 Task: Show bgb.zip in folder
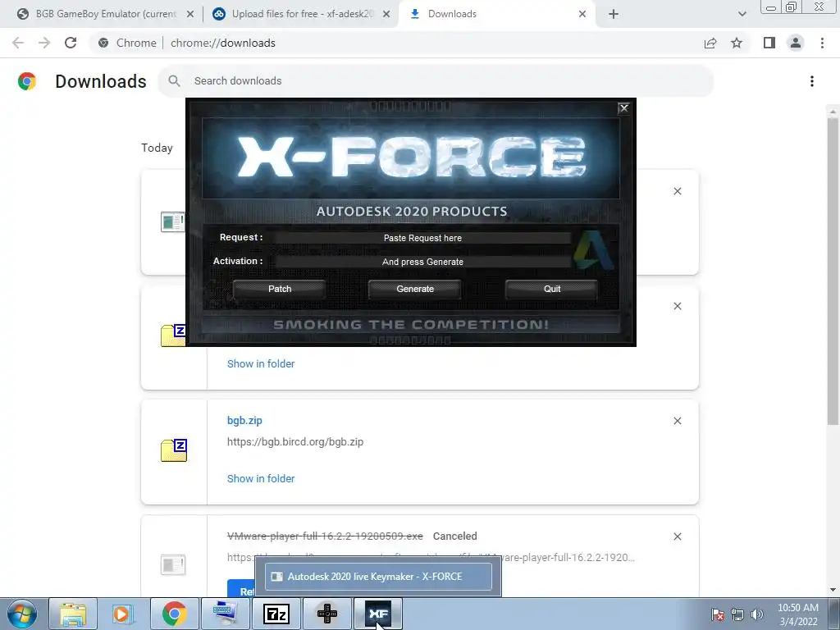pyautogui.click(x=261, y=478)
